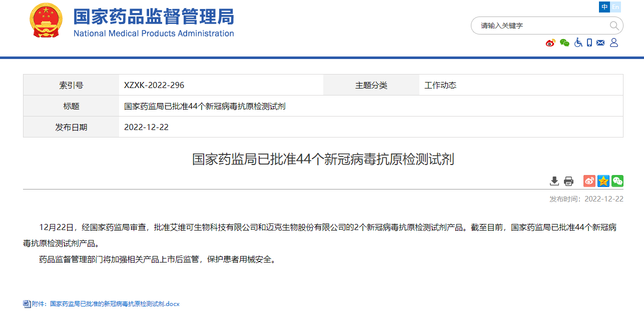Switch language to English with En button
This screenshot has height=320, width=644.
pyautogui.click(x=615, y=7)
